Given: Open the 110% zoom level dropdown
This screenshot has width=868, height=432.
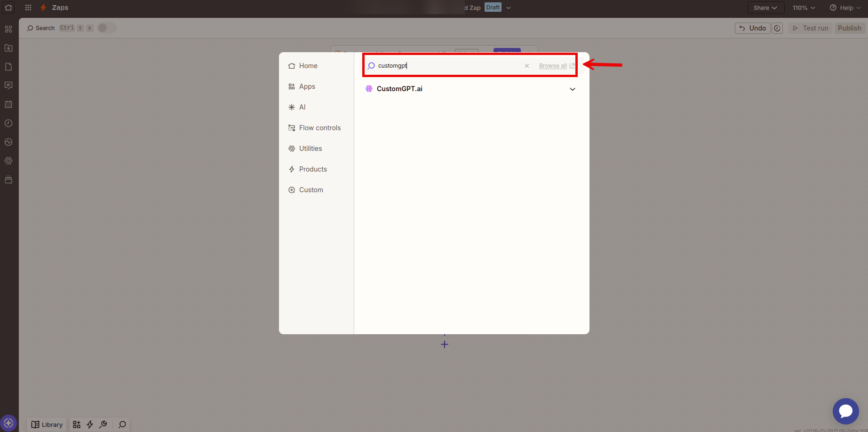Looking at the screenshot, I should click(x=804, y=8).
